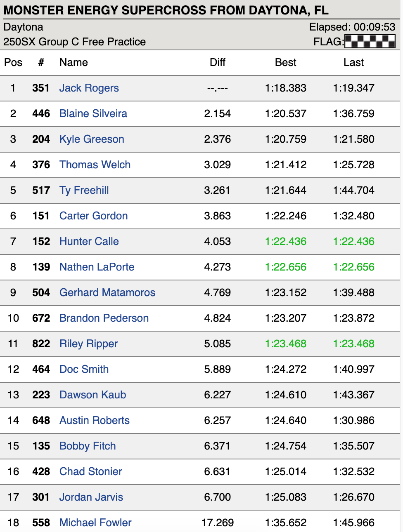Image resolution: width=403 pixels, height=532 pixels.
Task: Click the Last column header
Action: (x=353, y=62)
